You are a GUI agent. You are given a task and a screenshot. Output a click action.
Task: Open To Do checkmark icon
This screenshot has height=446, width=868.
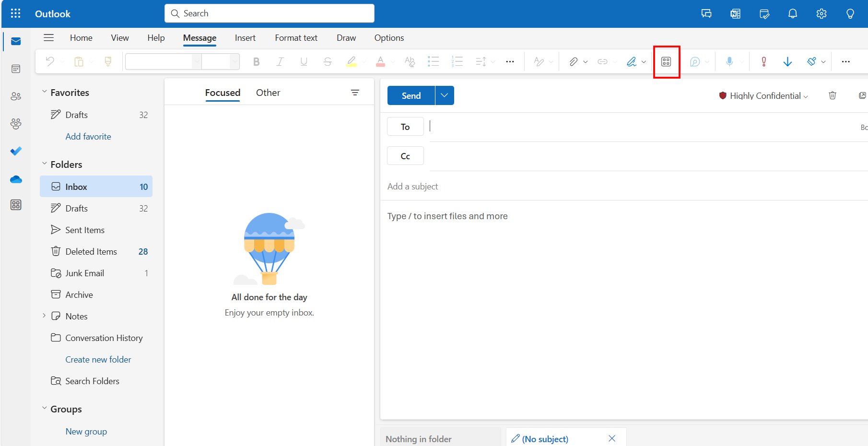click(x=16, y=151)
